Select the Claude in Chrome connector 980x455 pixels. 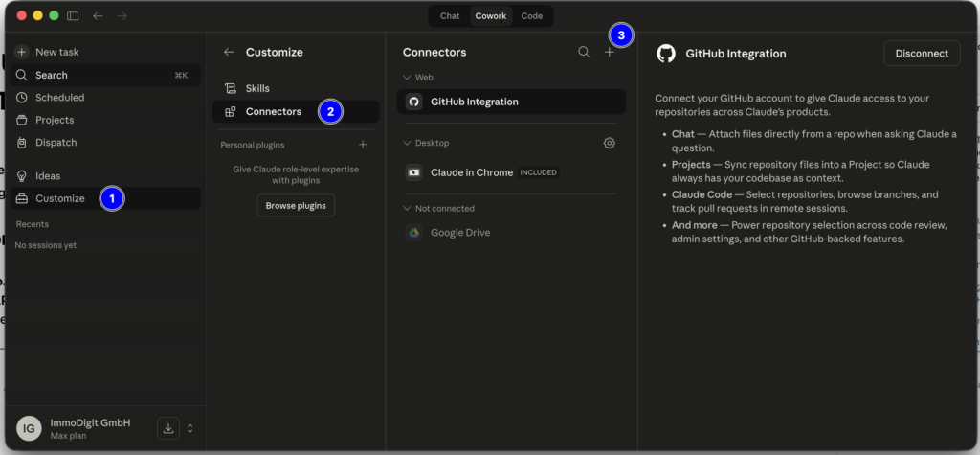(472, 172)
